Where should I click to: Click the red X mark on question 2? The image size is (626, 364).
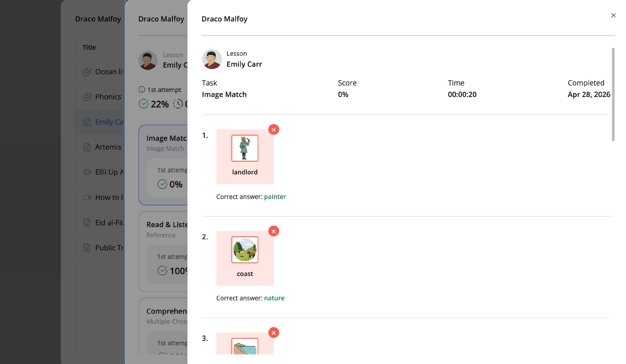coord(274,231)
